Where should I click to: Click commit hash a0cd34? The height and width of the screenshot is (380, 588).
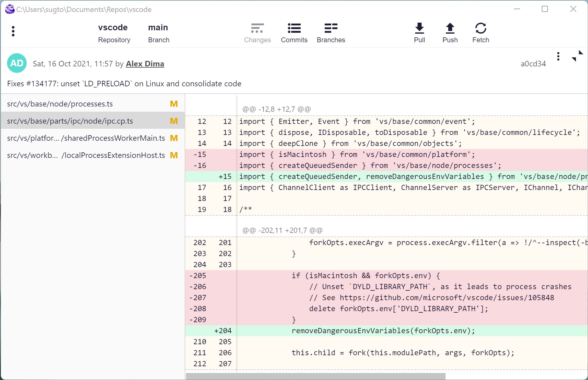tap(533, 64)
